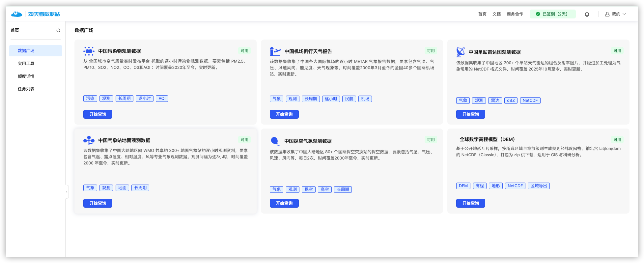Start query for 中国机场例行天气报告
Viewport: 644px width, 263px height.
284,114
